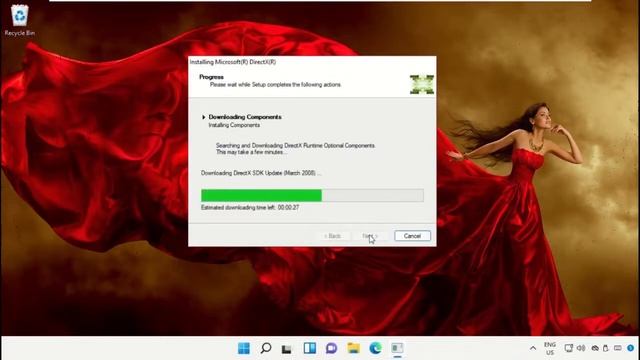This screenshot has width=640, height=360.
Task: Click the DirectX X logo in dialog
Action: coord(422,84)
